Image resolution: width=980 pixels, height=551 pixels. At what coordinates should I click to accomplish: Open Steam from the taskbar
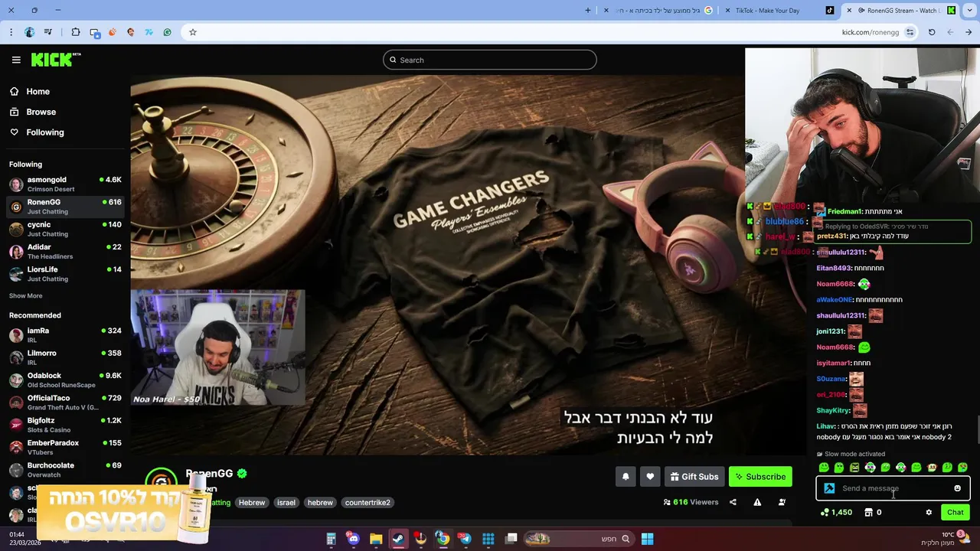[x=398, y=539]
